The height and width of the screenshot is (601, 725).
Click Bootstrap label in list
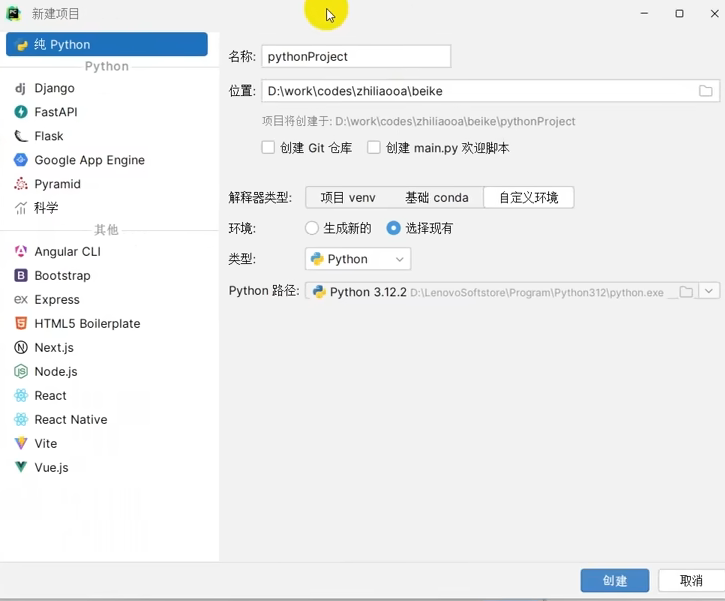point(62,276)
